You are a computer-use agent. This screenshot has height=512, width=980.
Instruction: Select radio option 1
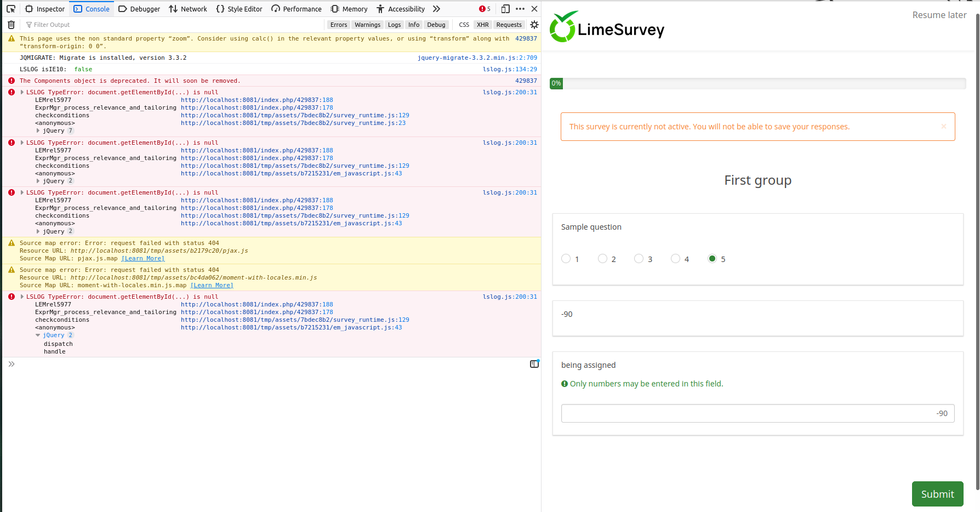coord(566,259)
